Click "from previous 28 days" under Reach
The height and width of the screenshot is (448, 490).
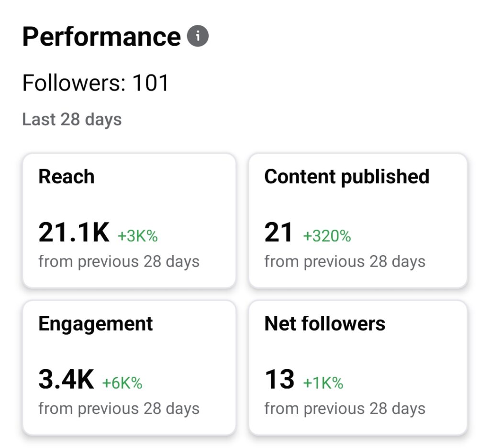119,262
